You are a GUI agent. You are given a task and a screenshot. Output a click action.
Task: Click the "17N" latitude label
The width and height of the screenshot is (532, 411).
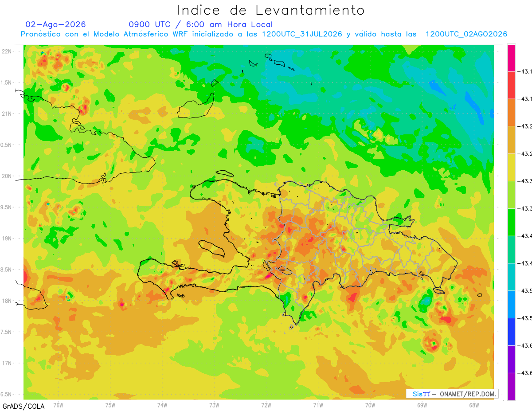[7, 363]
